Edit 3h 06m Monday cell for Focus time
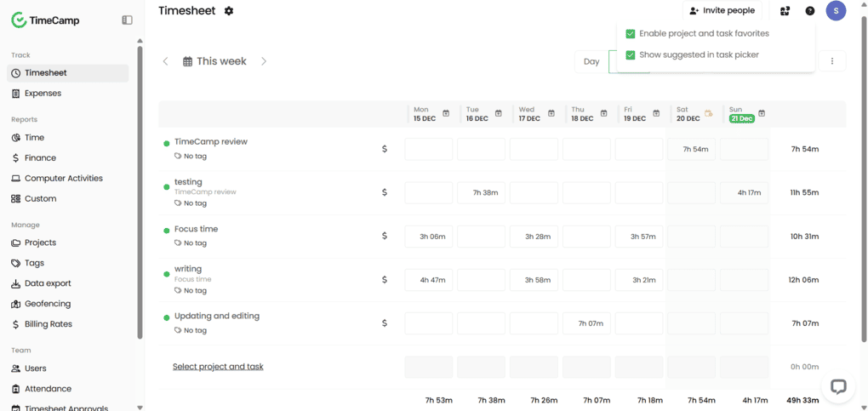 428,237
